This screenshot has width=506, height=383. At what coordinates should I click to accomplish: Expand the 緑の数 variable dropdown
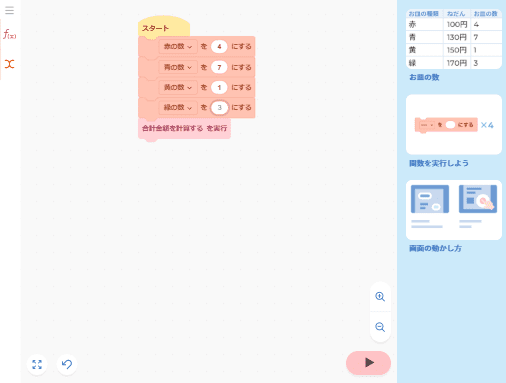point(178,108)
